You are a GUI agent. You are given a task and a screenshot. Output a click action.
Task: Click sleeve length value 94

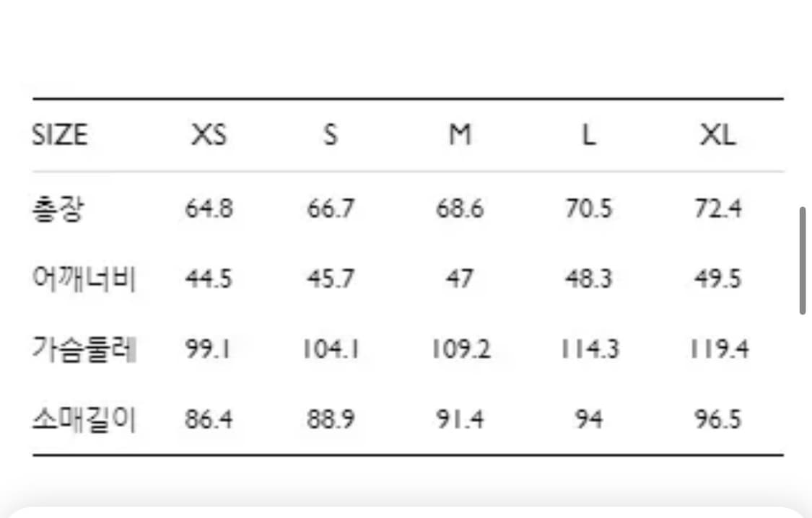coord(589,419)
